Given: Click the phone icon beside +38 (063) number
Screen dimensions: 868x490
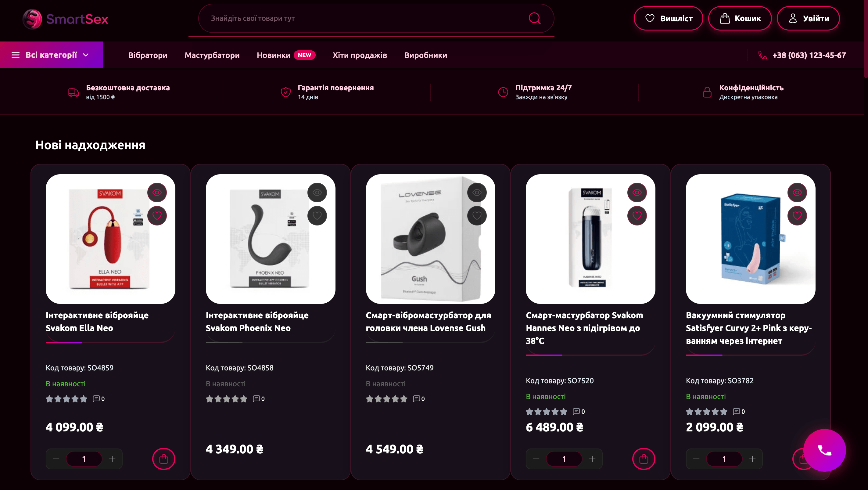Looking at the screenshot, I should [x=762, y=55].
